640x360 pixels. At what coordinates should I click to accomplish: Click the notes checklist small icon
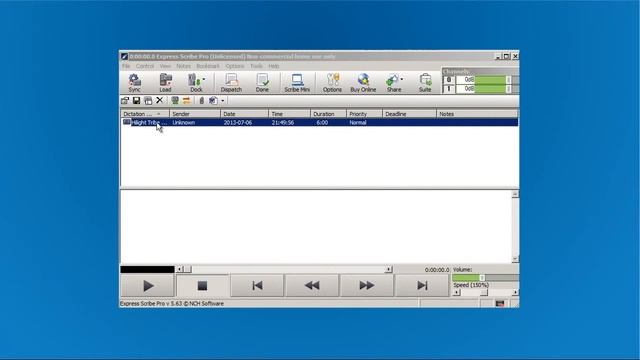coord(213,100)
